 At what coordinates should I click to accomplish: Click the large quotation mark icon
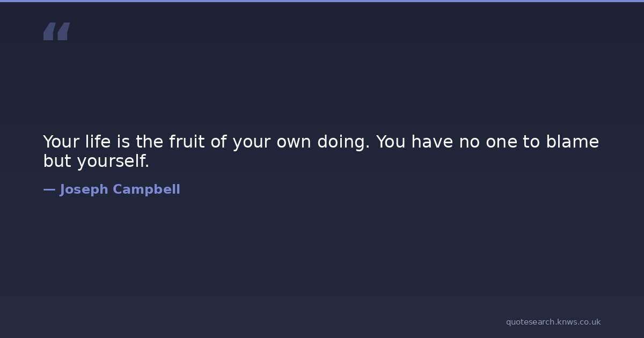click(x=56, y=32)
